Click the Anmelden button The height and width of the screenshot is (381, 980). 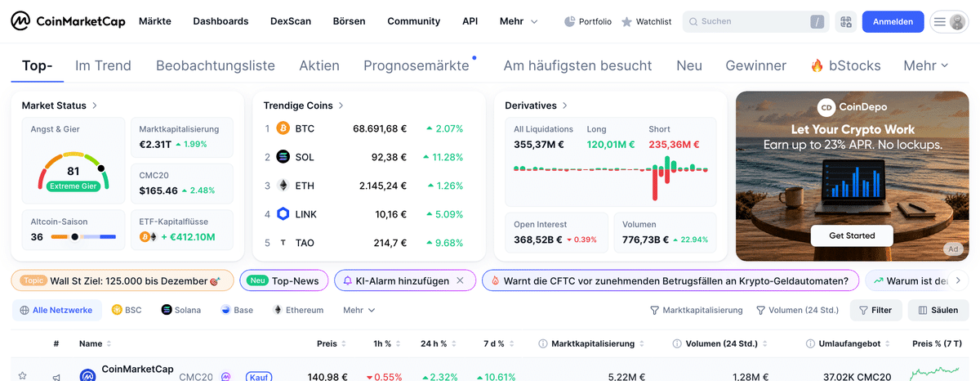point(893,22)
